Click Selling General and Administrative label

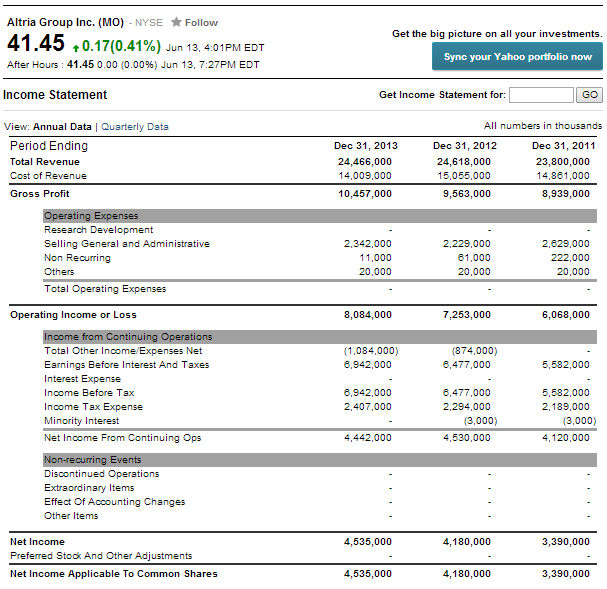[x=127, y=244]
